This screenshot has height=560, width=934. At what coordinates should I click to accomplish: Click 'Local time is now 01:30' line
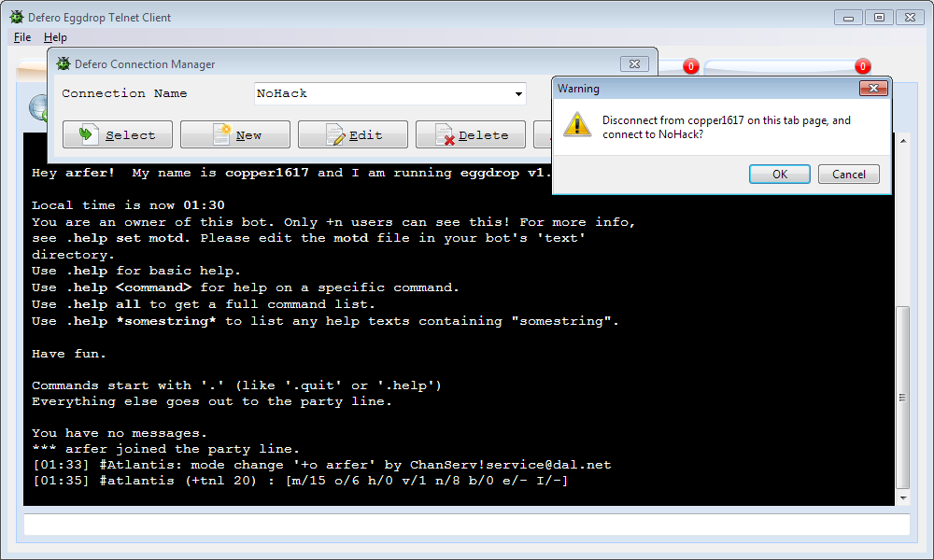tap(128, 205)
